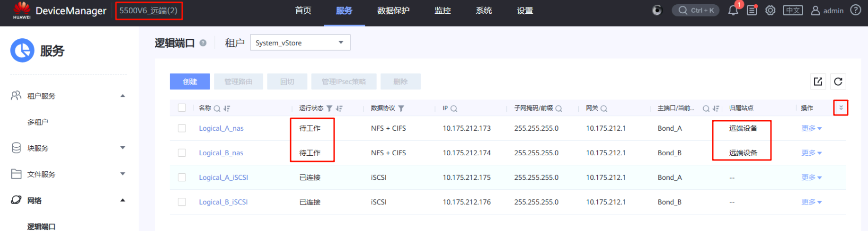Open the settings gear icon
Screen dimensions: 868x231
[x=770, y=10]
